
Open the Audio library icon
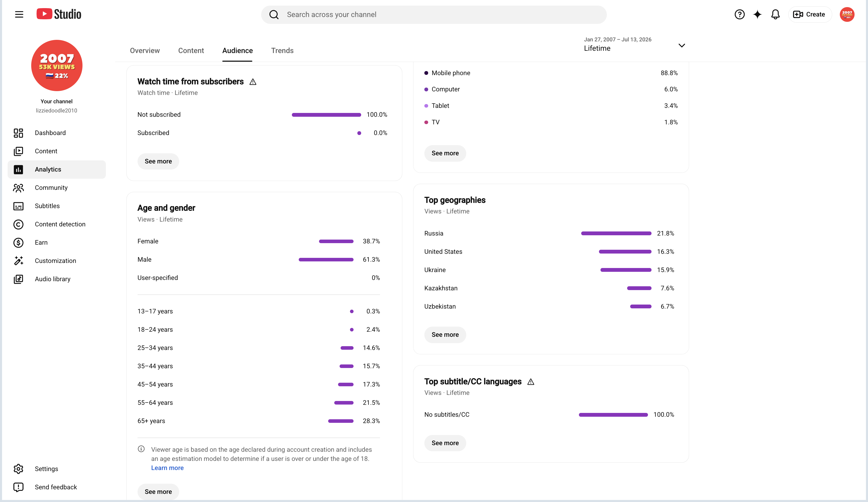point(18,279)
